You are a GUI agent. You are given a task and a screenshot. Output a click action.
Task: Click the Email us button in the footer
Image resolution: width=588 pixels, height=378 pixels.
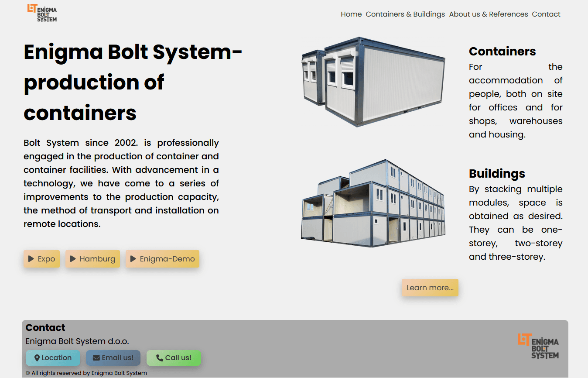click(x=113, y=358)
